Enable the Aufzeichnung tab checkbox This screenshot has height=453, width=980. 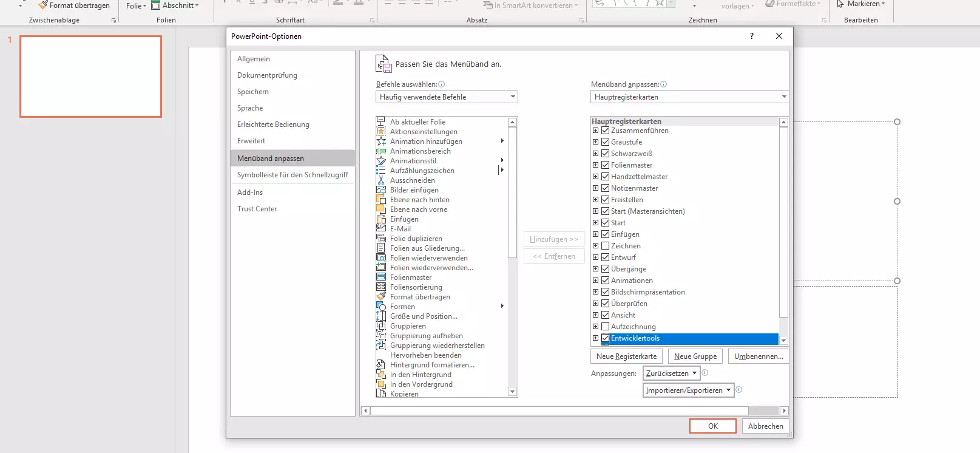(605, 326)
